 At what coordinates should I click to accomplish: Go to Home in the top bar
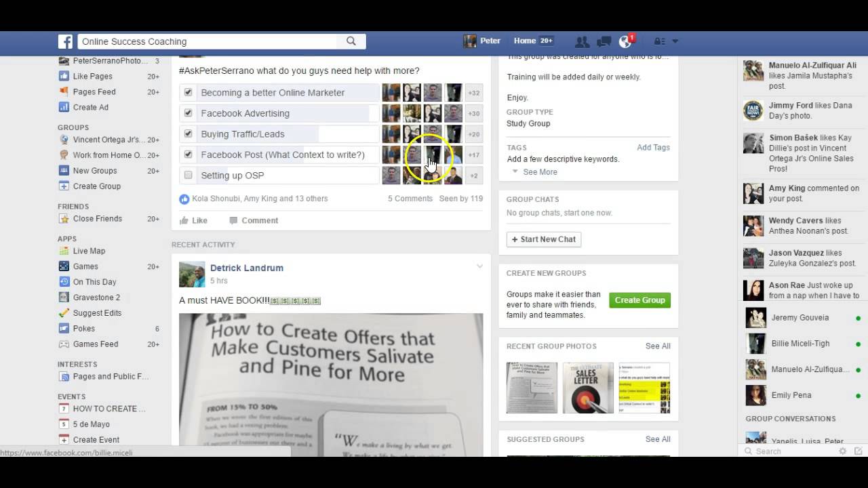coord(525,41)
